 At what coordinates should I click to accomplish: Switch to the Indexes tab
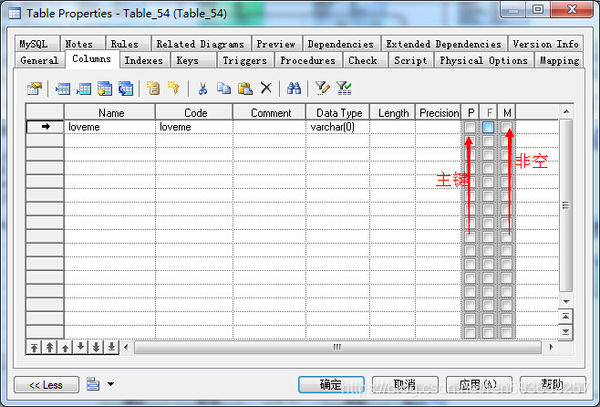pos(144,60)
